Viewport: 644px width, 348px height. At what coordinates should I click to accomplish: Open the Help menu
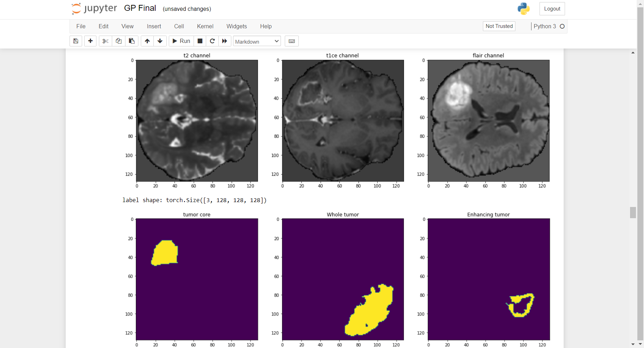(x=266, y=26)
